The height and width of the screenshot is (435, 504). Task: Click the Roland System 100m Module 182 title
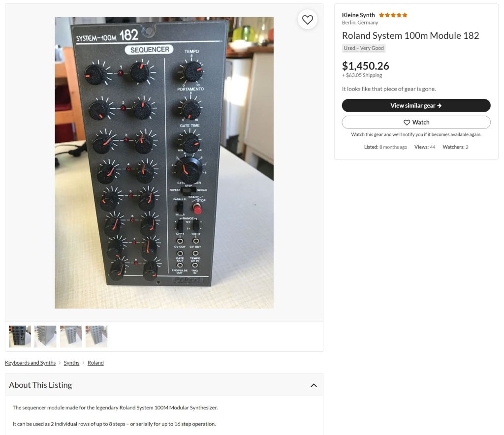click(410, 35)
